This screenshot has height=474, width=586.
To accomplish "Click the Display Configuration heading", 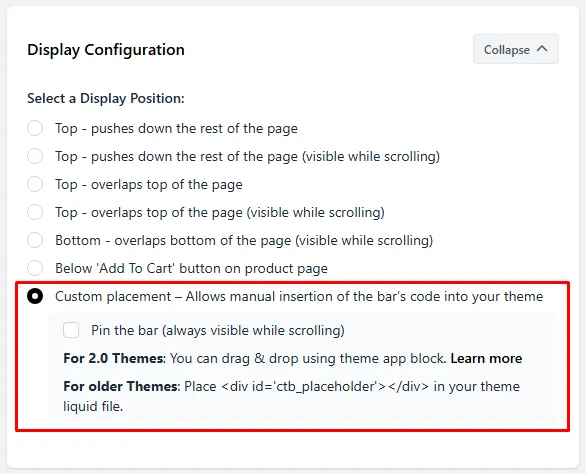I will [106, 49].
